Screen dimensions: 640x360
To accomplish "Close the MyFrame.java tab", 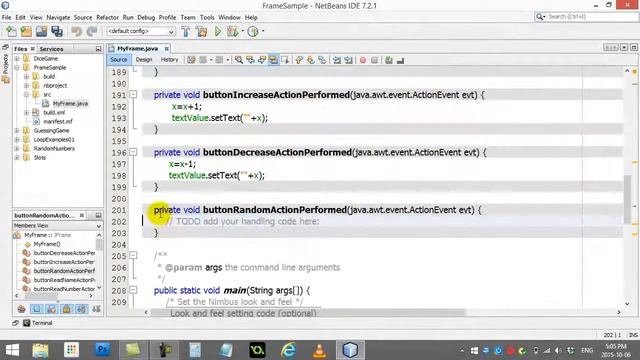I will click(167, 49).
